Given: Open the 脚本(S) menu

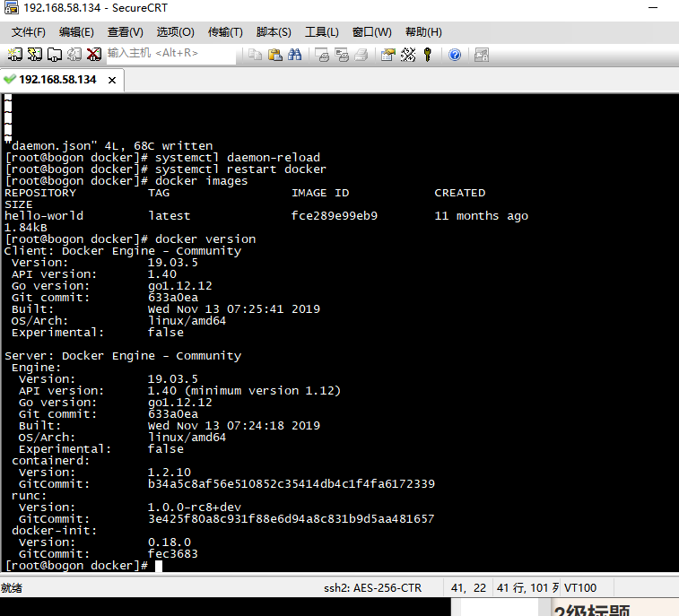Looking at the screenshot, I should click(274, 32).
